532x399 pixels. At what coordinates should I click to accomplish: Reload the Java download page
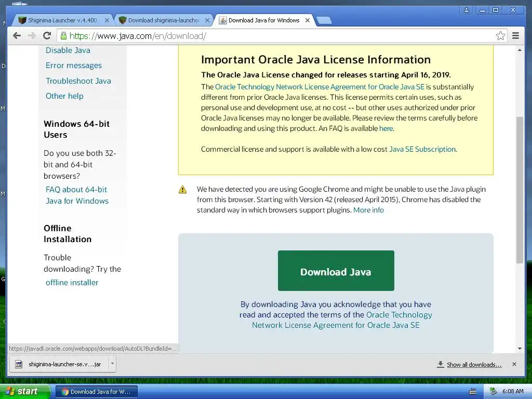pos(47,36)
